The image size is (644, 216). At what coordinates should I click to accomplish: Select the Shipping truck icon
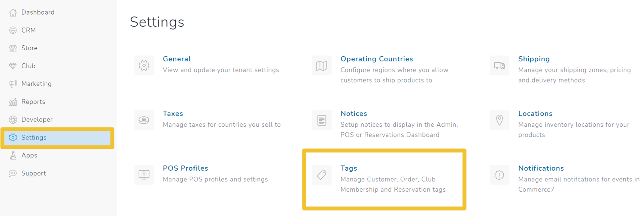click(x=499, y=65)
